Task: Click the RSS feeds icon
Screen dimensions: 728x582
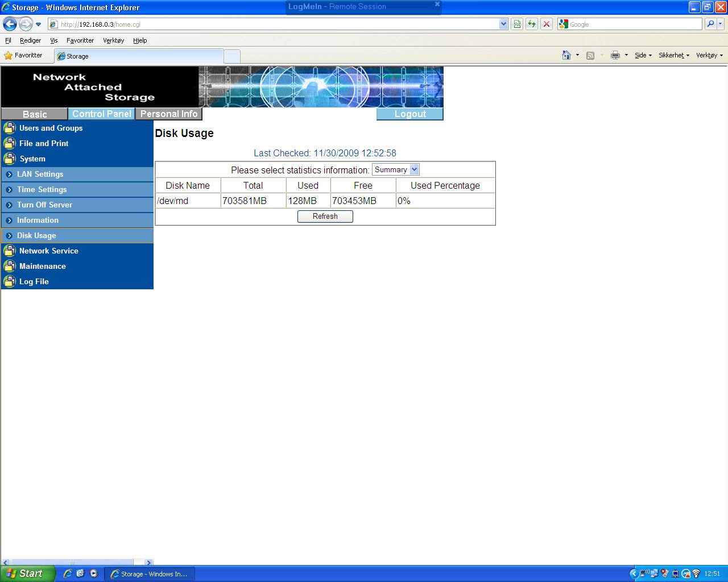Action: (x=590, y=55)
